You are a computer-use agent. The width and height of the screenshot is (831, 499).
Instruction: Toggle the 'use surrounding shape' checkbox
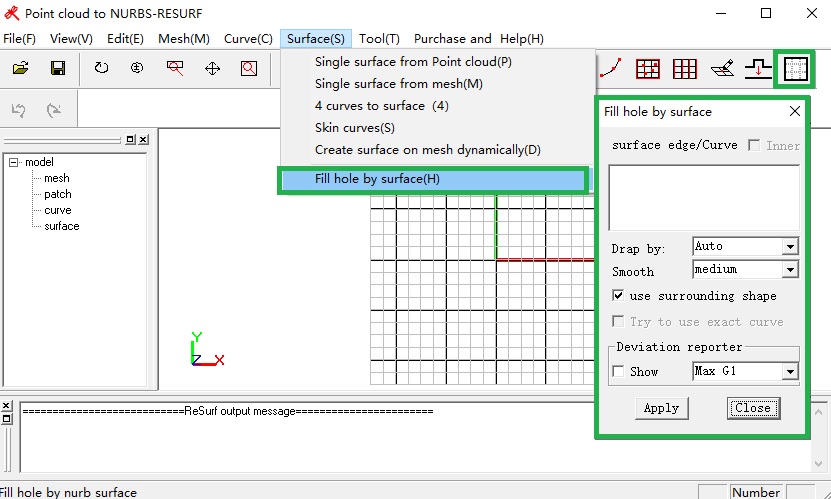(x=619, y=296)
